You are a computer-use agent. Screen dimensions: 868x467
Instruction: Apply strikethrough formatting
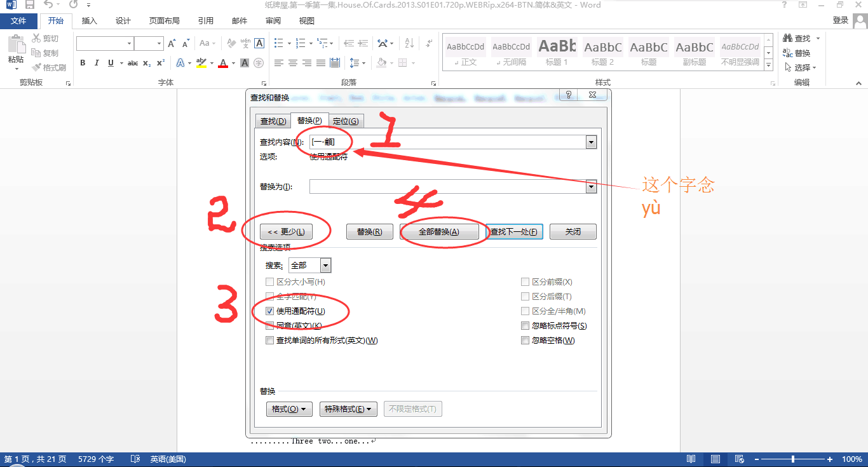(132, 63)
